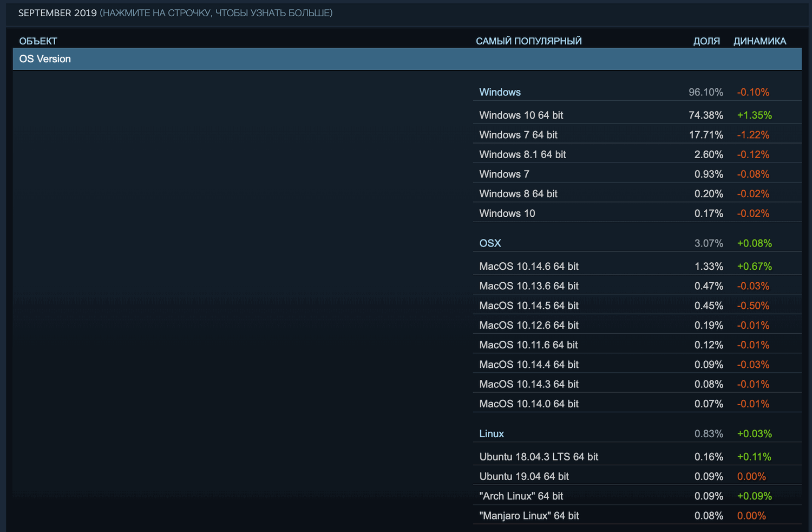Click the 3.07% share value for OSX
The image size is (812, 532).
tap(709, 243)
